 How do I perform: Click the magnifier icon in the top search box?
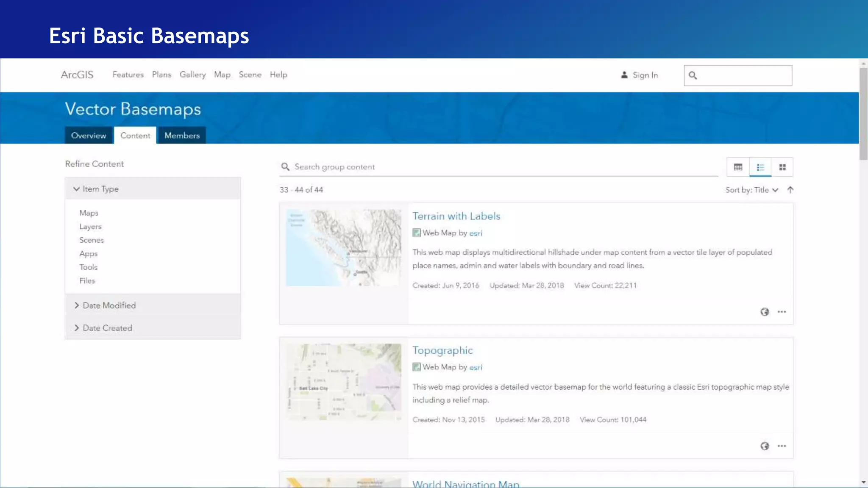click(693, 75)
